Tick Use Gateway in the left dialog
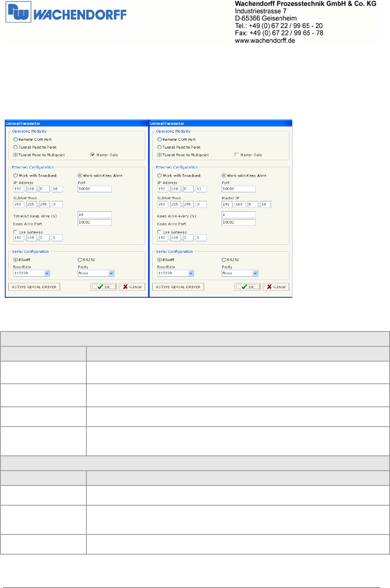The height and width of the screenshot is (588, 390). click(16, 232)
